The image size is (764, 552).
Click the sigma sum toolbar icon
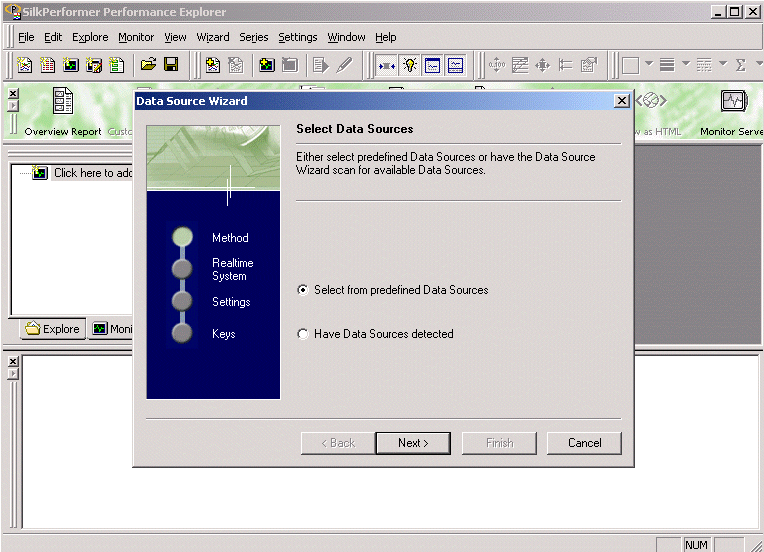coord(741,65)
